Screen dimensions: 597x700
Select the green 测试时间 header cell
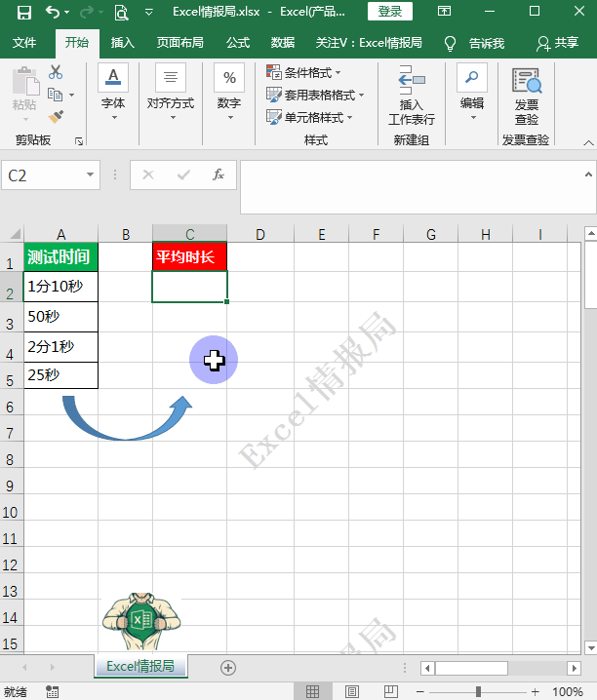[x=60, y=256]
